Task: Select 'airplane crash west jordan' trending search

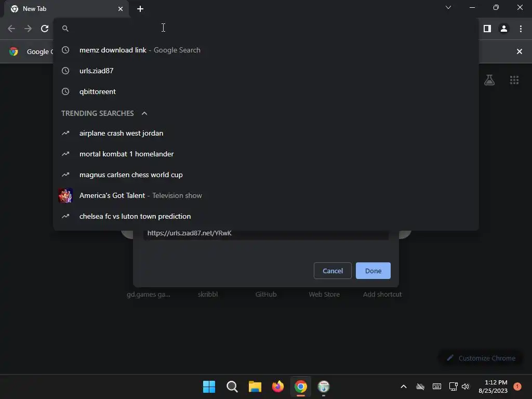Action: tap(266, 133)
